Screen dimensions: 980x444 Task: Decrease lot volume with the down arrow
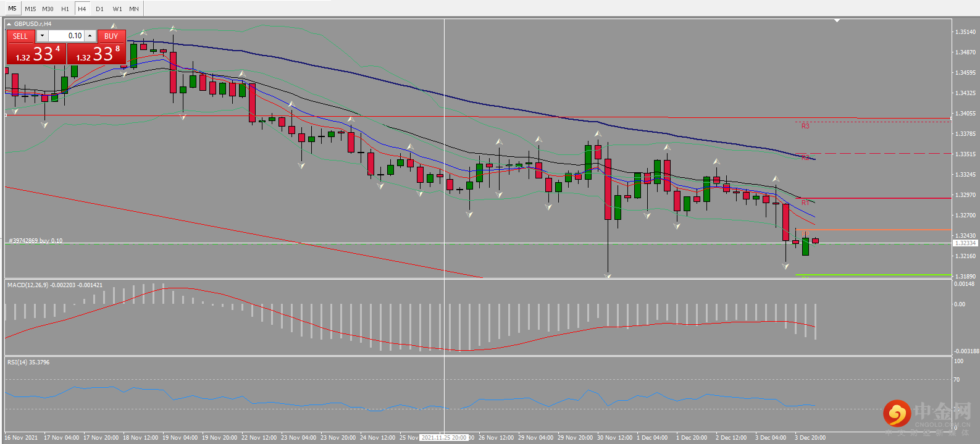pos(42,36)
